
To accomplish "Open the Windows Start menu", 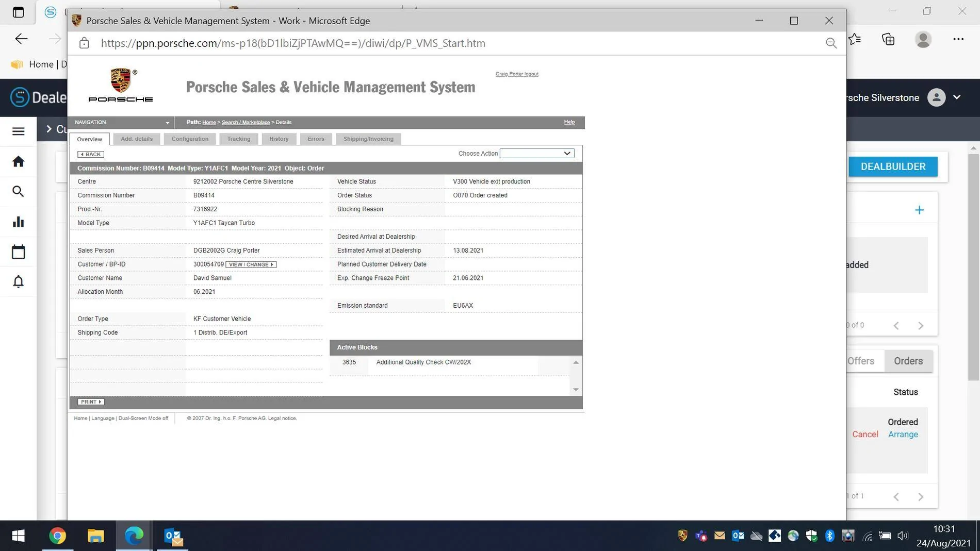I will click(x=19, y=536).
